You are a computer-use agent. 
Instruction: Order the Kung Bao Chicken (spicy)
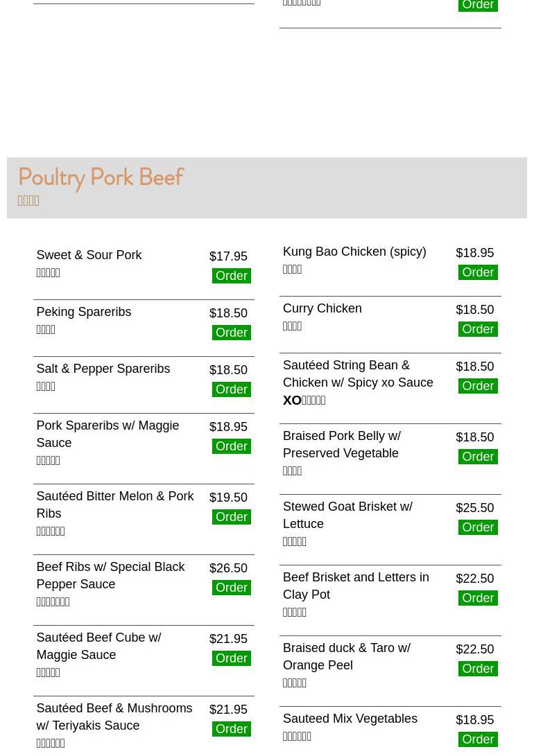(x=478, y=272)
